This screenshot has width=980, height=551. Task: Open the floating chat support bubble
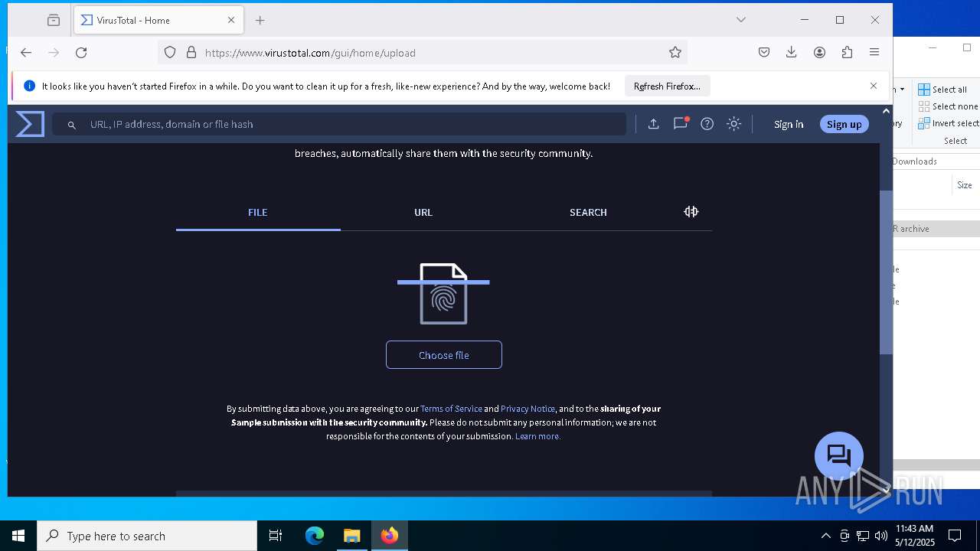(x=839, y=456)
